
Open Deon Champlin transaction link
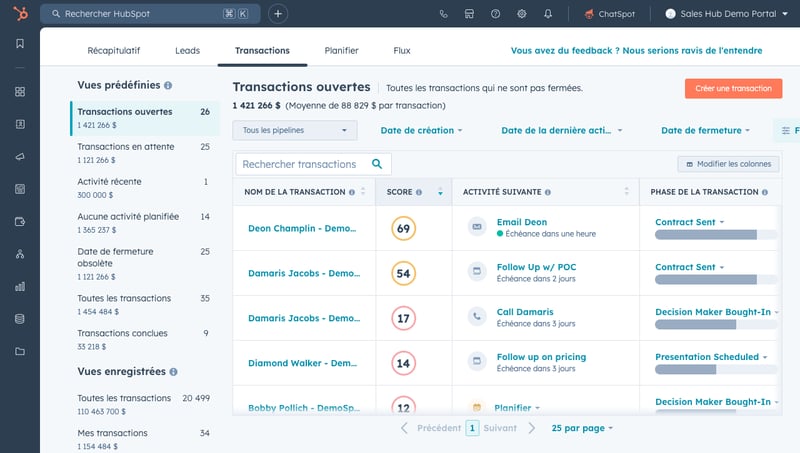click(302, 228)
